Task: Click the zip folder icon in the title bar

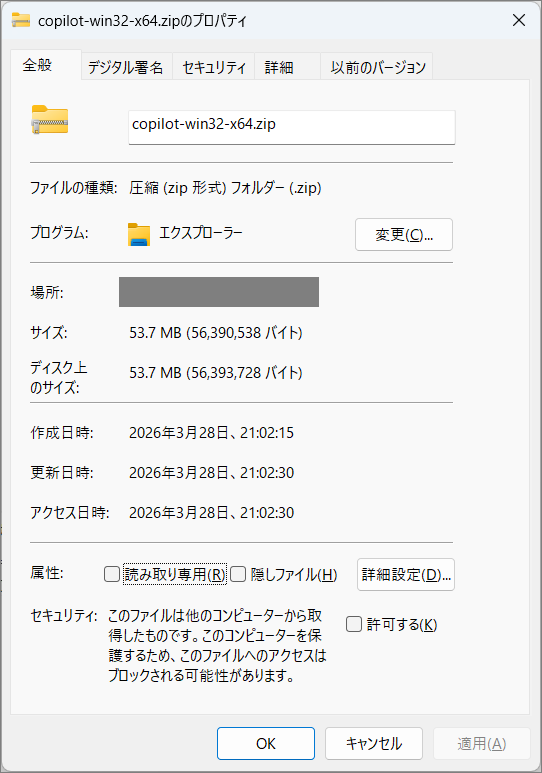Action: click(x=21, y=20)
